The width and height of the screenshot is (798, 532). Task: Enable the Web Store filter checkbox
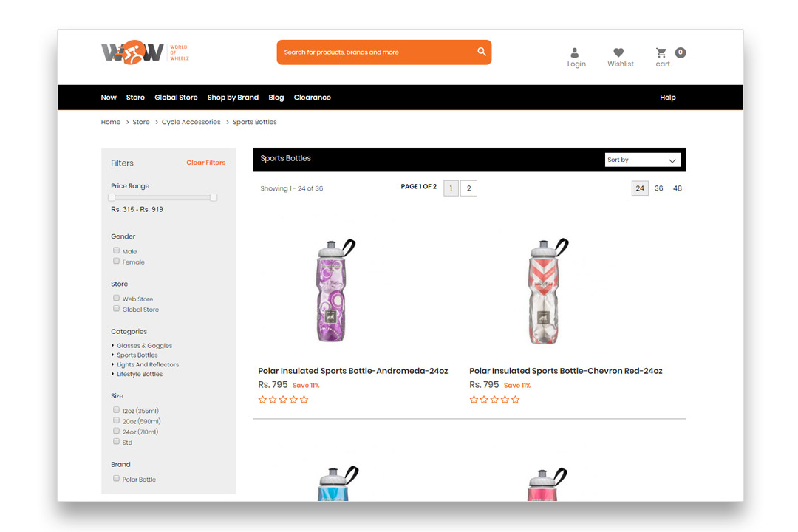pos(117,298)
